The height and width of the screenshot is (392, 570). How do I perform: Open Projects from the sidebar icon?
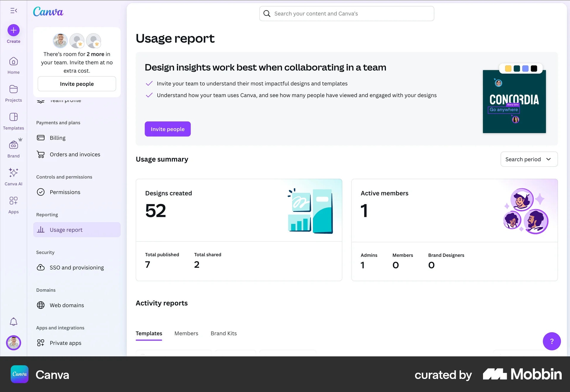13,89
